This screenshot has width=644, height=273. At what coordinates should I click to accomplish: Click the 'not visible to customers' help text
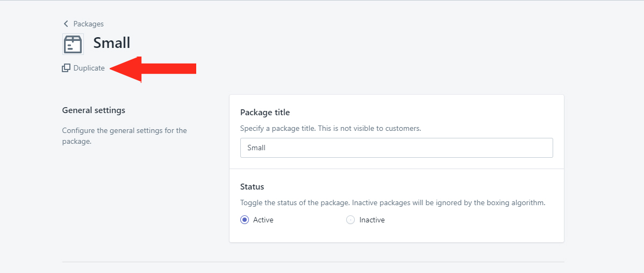click(x=331, y=128)
